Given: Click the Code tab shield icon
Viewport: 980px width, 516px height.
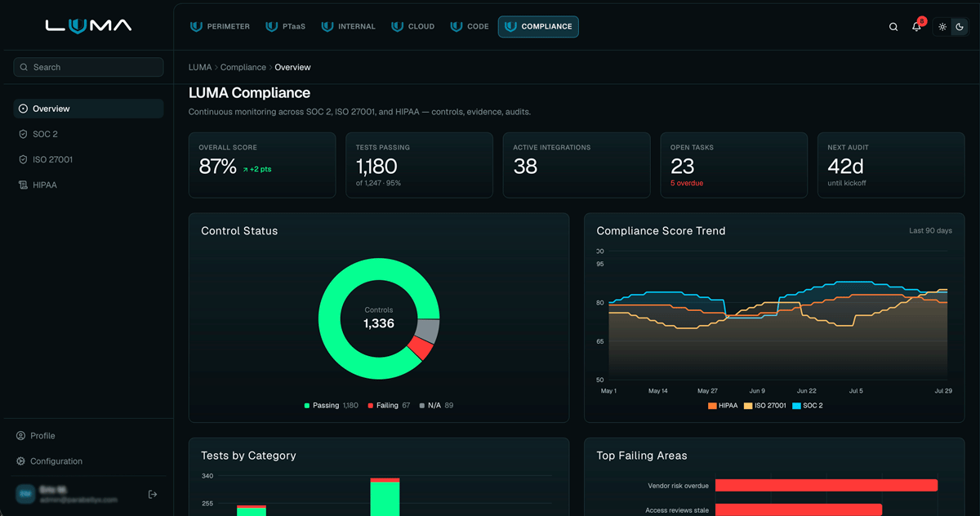Looking at the screenshot, I should [x=457, y=27].
